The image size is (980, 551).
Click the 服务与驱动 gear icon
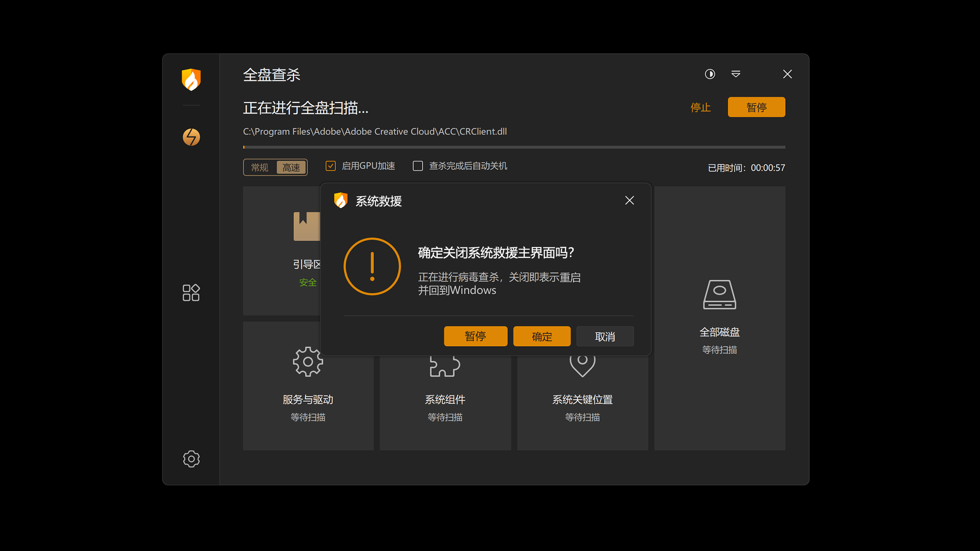point(308,362)
